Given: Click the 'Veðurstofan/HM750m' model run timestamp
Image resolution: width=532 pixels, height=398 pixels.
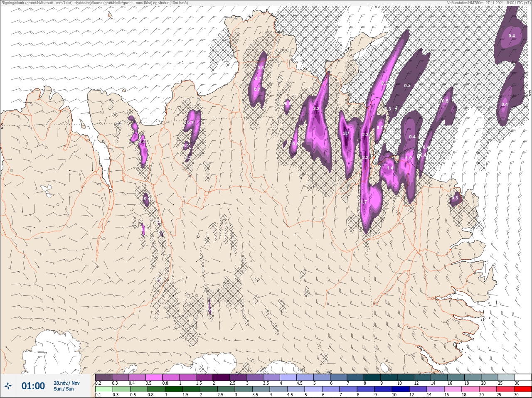Looking at the screenshot, I should [x=488, y=3].
